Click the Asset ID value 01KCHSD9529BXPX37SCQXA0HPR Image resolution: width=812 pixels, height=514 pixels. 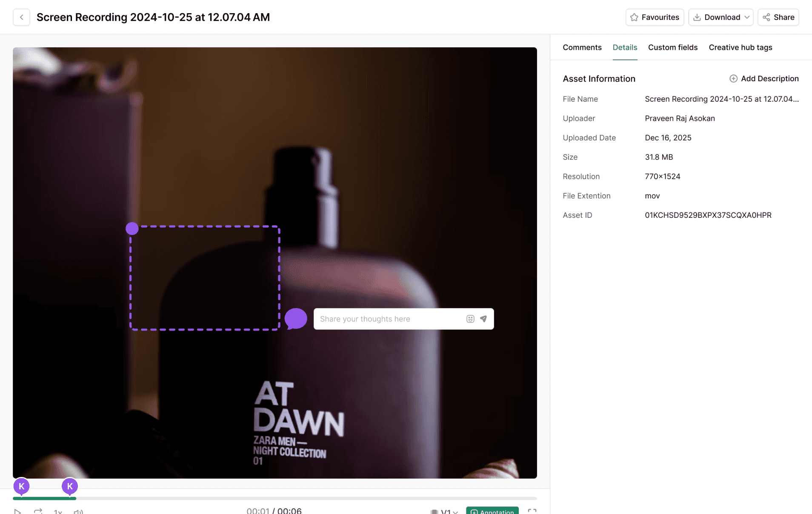coord(708,215)
